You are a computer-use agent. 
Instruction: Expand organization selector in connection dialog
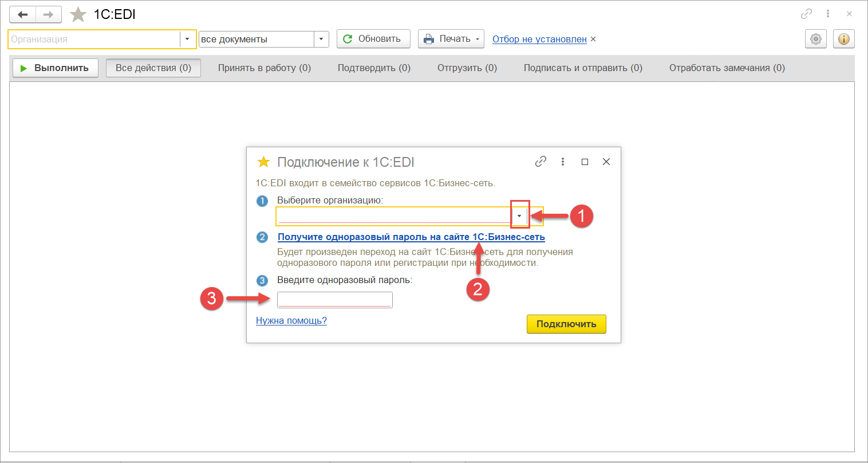pos(519,216)
